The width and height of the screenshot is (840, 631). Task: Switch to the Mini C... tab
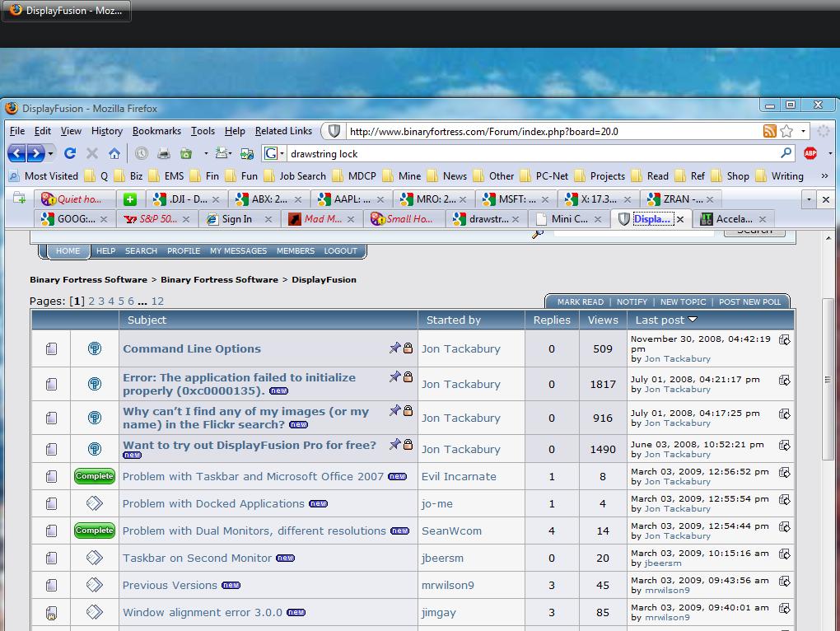568,219
